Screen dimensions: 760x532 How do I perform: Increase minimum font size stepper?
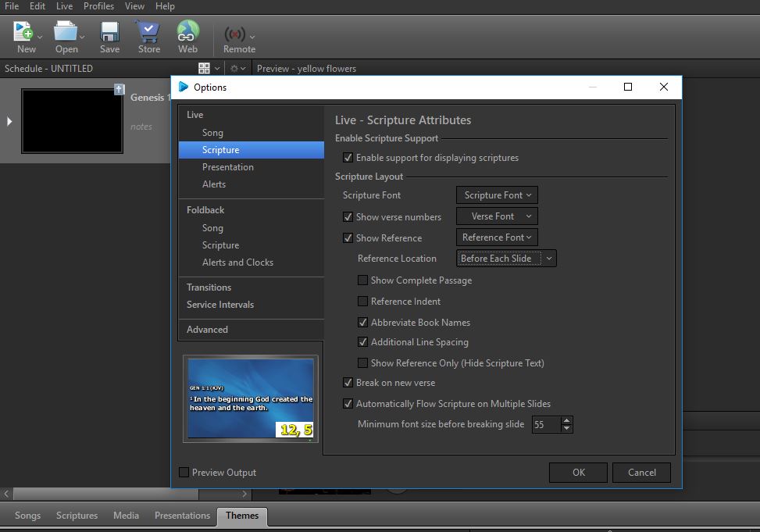[x=567, y=420]
